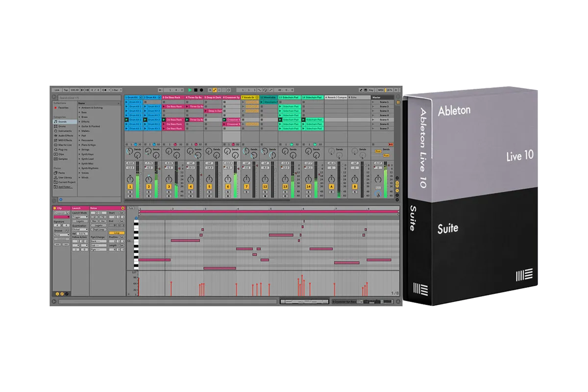Click the tempo field showing 100.00
The width and height of the screenshot is (588, 392).
pyautogui.click(x=74, y=90)
